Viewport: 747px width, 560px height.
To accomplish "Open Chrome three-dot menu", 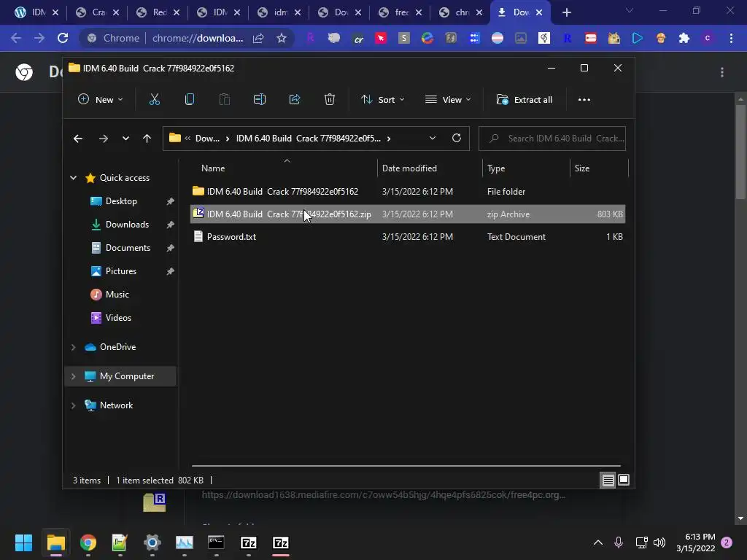I will pos(731,38).
